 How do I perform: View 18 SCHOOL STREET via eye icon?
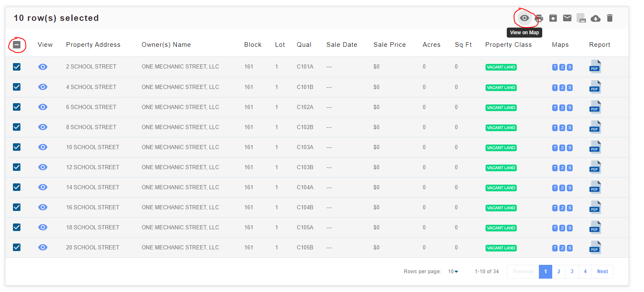43,227
